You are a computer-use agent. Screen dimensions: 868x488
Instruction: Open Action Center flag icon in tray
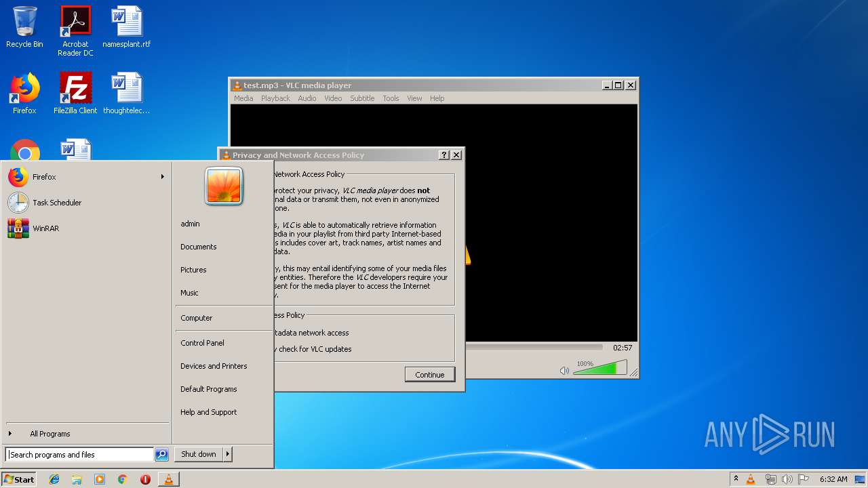804,479
